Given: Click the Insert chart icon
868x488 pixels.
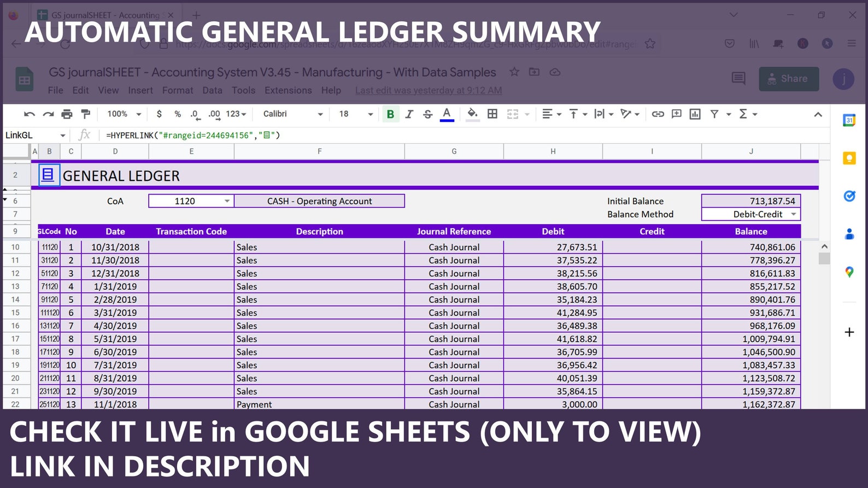Looking at the screenshot, I should point(695,114).
